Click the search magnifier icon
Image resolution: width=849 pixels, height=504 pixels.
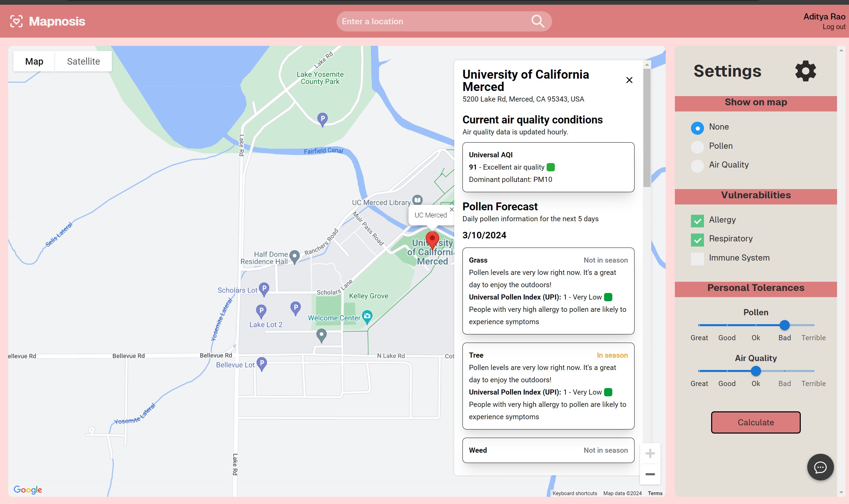537,21
